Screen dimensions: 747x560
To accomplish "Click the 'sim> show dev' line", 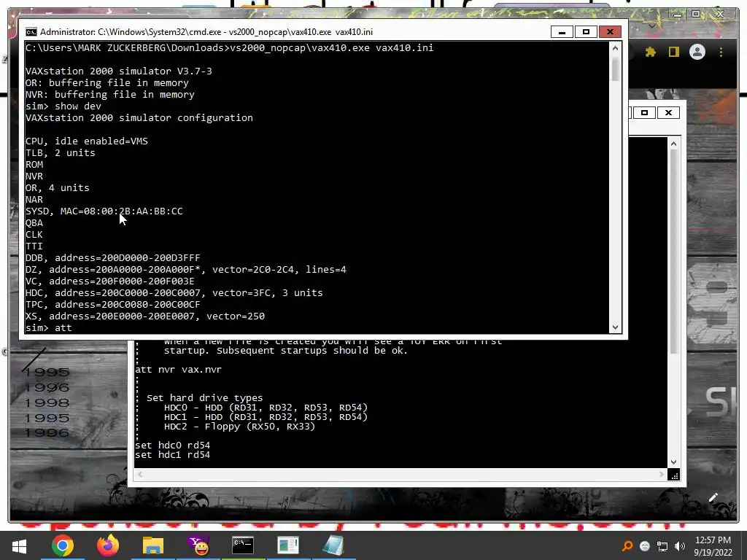I will (63, 106).
